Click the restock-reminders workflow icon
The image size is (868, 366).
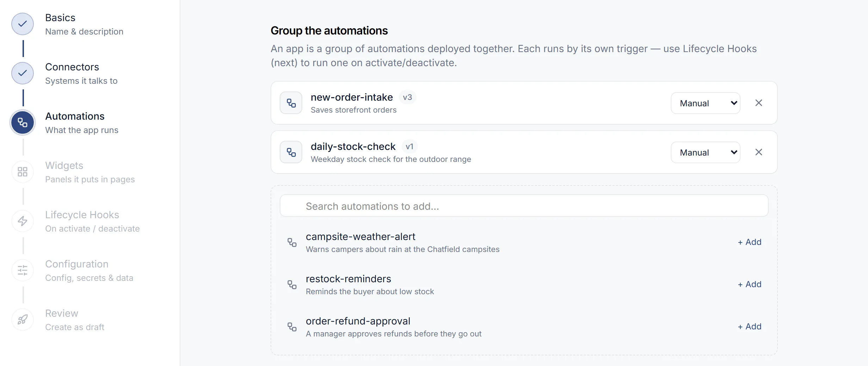[292, 285]
